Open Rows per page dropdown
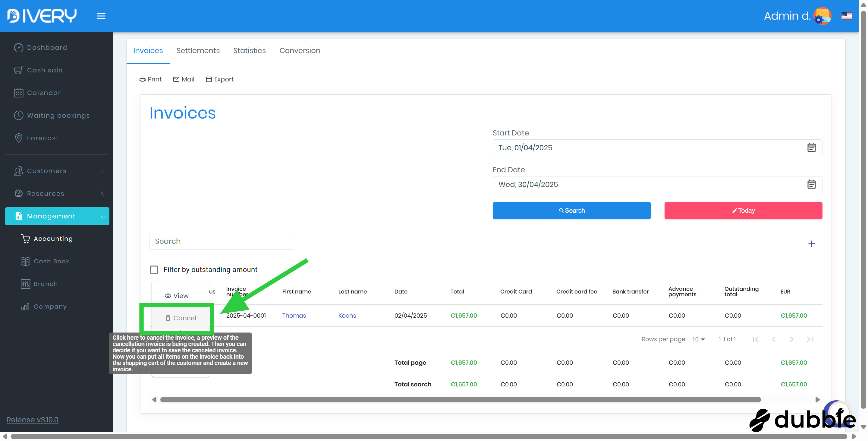Image resolution: width=868 pixels, height=441 pixels. (x=698, y=339)
